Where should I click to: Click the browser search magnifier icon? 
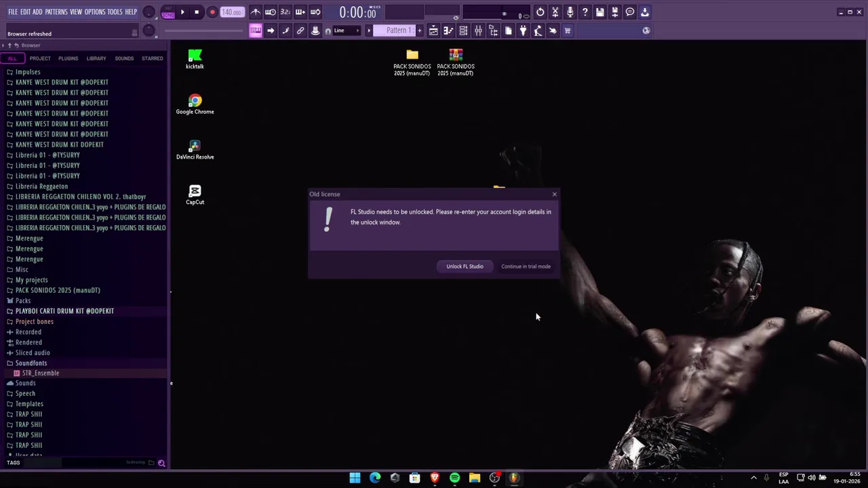(161, 463)
